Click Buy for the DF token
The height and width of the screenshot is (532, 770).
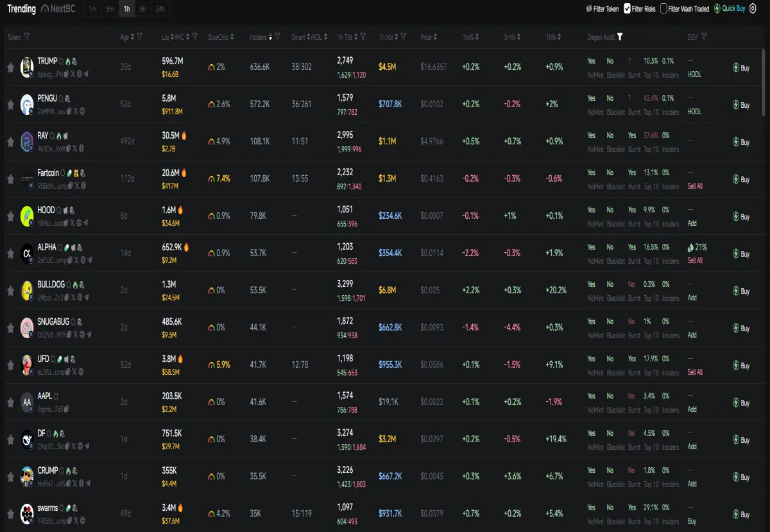(740, 440)
